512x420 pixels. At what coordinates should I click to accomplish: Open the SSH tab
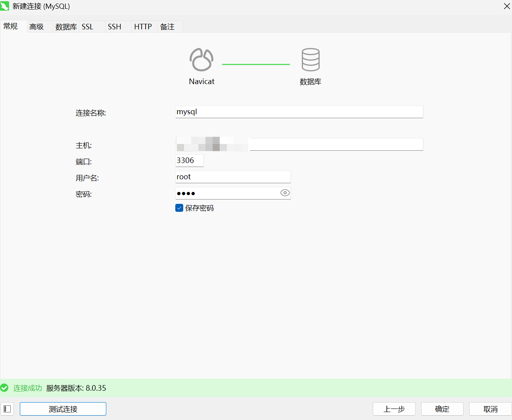(x=115, y=27)
